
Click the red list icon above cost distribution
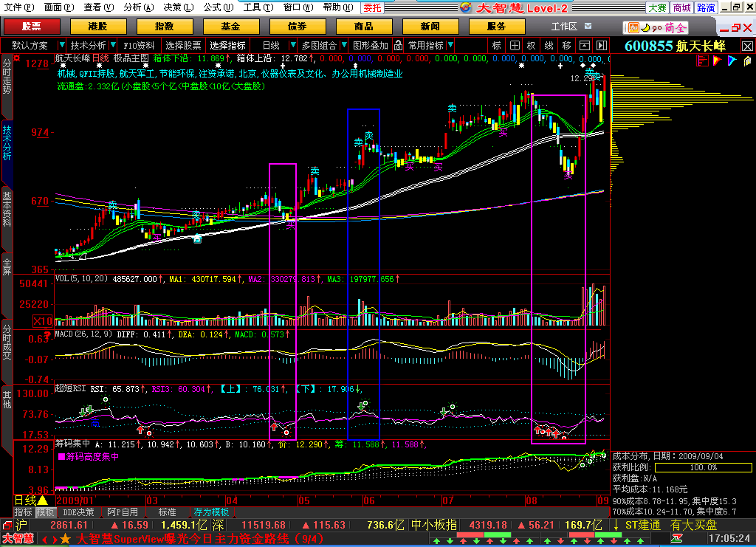coord(703,61)
